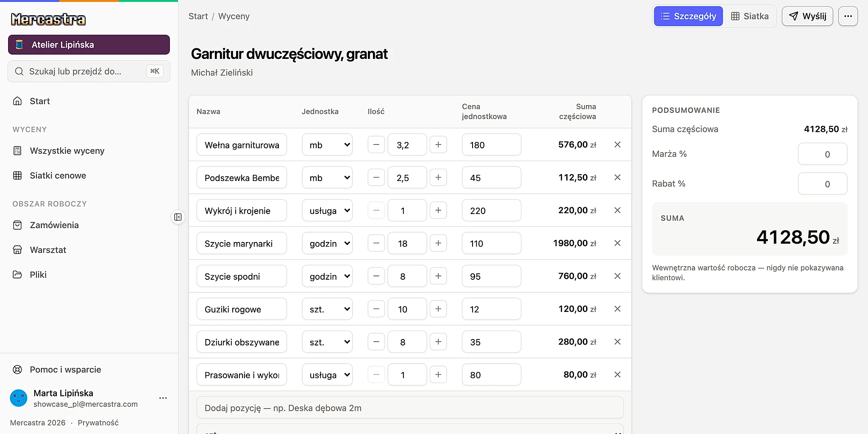Open the more options ellipsis menu

pos(848,16)
